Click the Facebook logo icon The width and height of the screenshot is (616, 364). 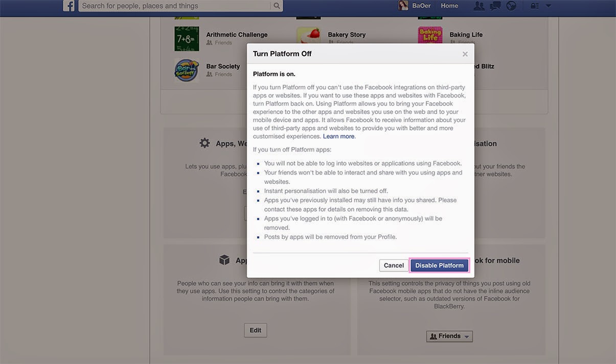coord(69,5)
